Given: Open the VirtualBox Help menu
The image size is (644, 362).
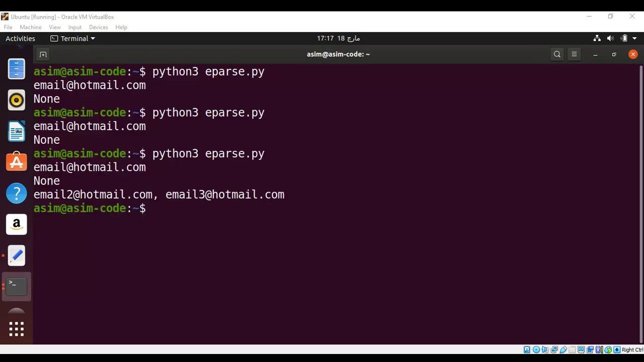Looking at the screenshot, I should [121, 27].
